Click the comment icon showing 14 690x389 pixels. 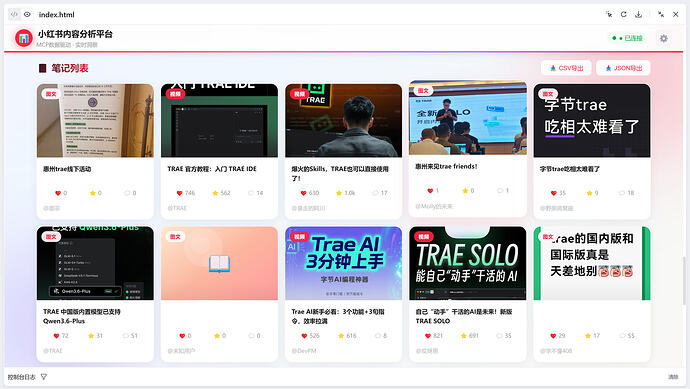(251, 193)
